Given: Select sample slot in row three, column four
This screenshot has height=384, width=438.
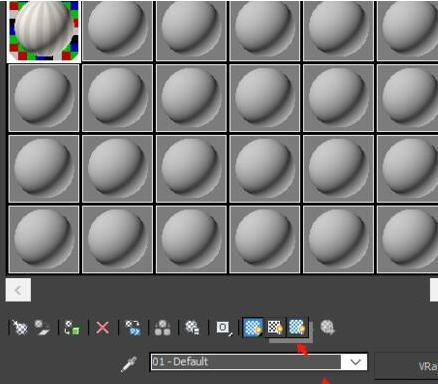Looking at the screenshot, I should tap(265, 169).
